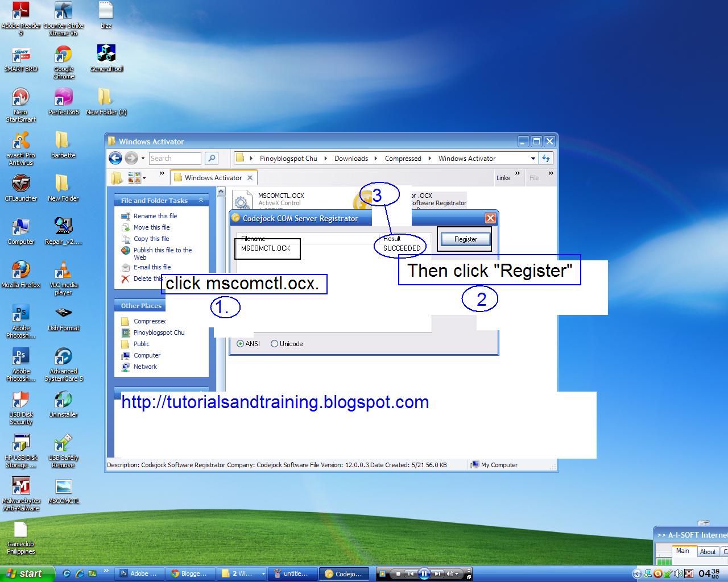Switch to Adobe Photoshop taskbar item
This screenshot has width=728, height=582.
tap(139, 574)
